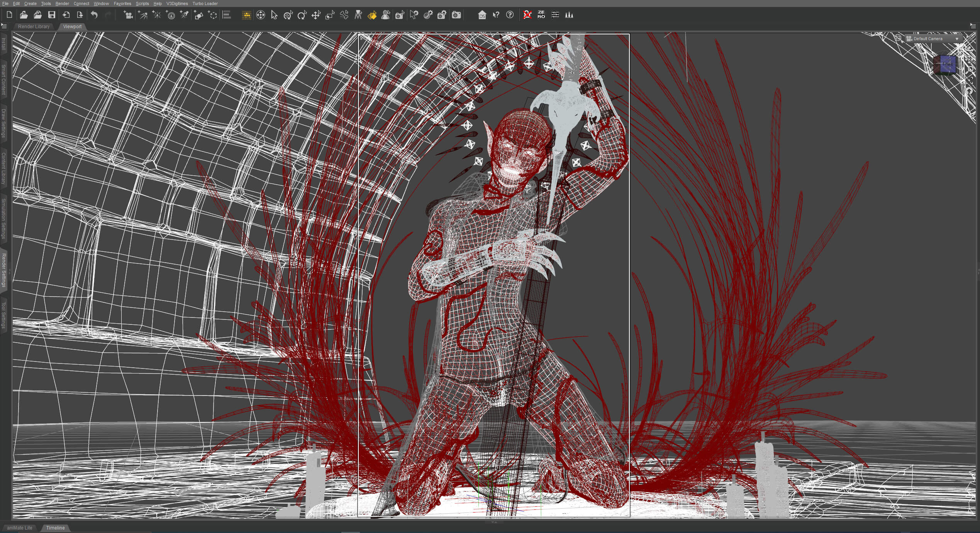Open the viewport options menu at top left
This screenshot has width=980, height=533.
point(4,26)
